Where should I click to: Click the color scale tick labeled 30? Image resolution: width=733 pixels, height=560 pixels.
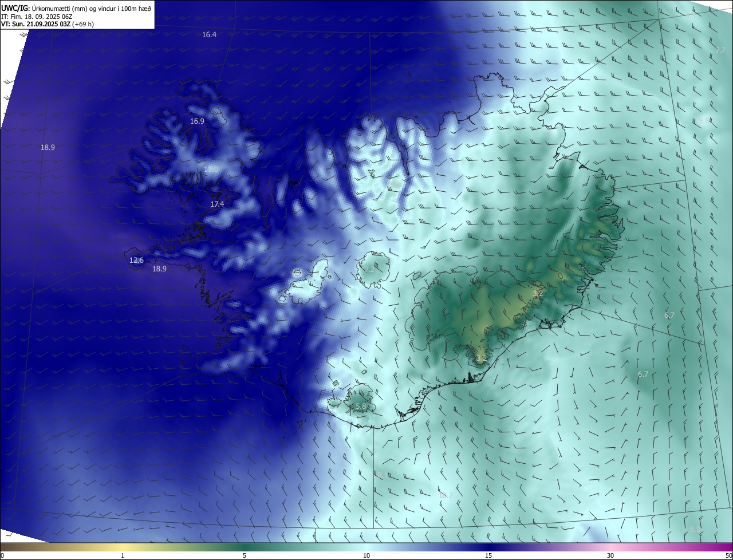point(610,555)
